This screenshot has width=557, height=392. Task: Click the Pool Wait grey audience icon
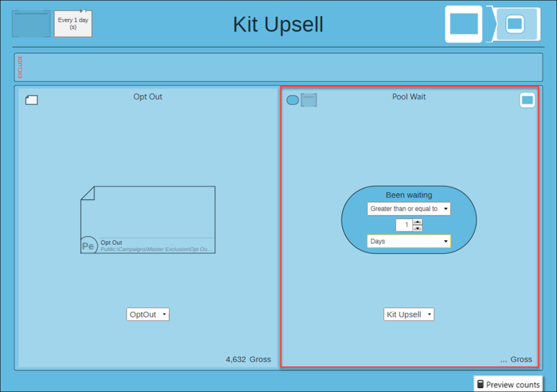309,100
